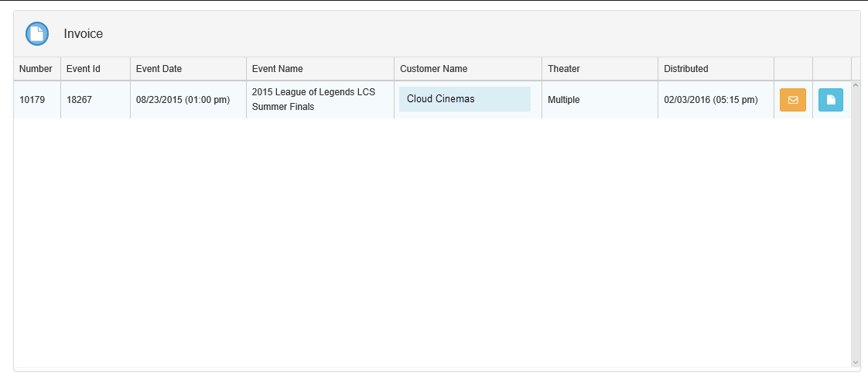The image size is (868, 381).
Task: Select the 2015 League of Legends event name
Action: pos(313,99)
